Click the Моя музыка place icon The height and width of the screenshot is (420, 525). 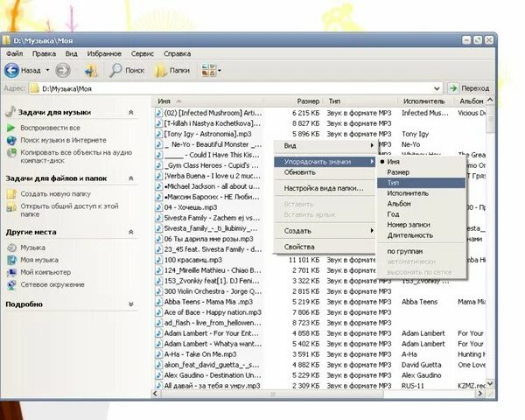(11, 260)
